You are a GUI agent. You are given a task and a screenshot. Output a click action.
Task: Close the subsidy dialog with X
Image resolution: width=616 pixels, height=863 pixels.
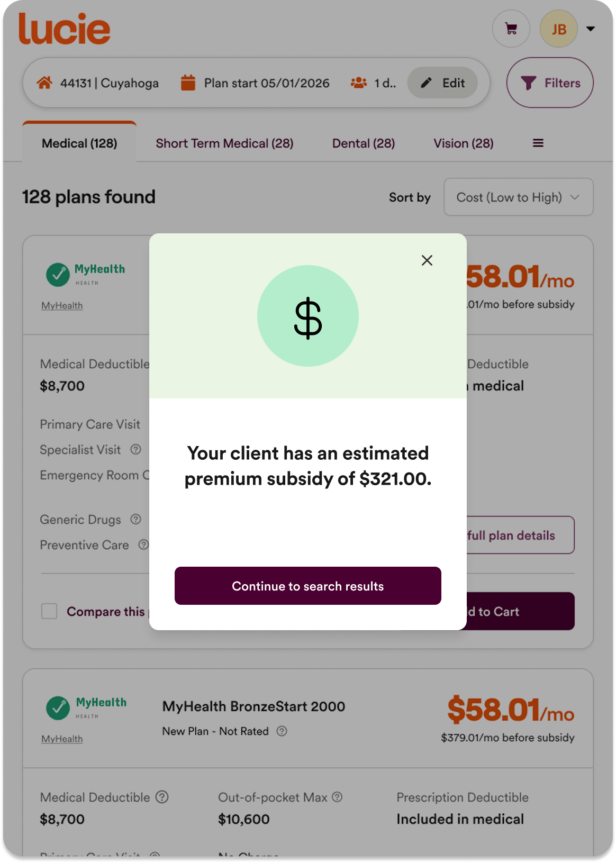pos(427,260)
